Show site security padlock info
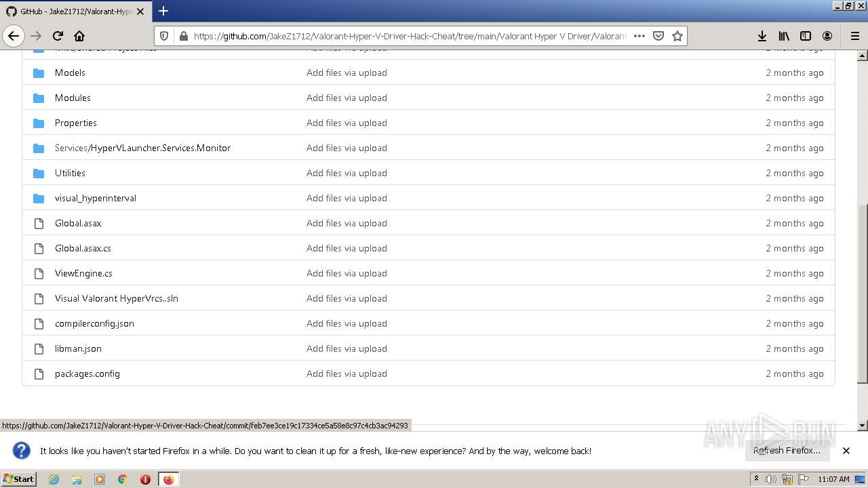Viewport: 868px width, 488px height. (x=182, y=36)
